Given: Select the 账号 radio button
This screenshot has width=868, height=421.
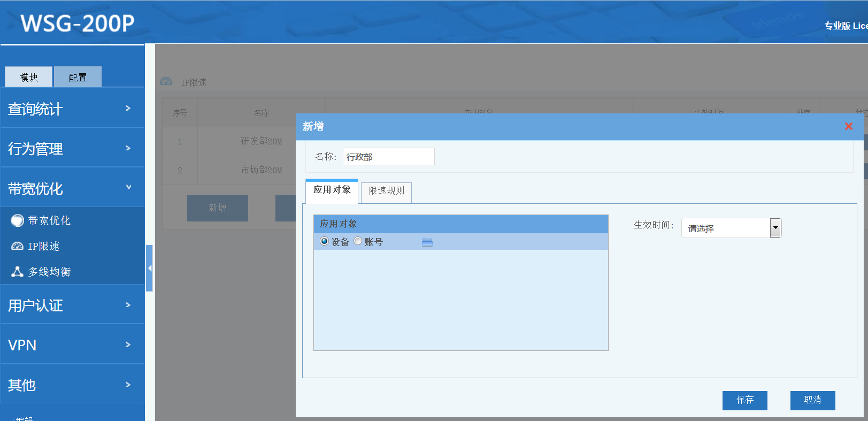Looking at the screenshot, I should [x=358, y=241].
